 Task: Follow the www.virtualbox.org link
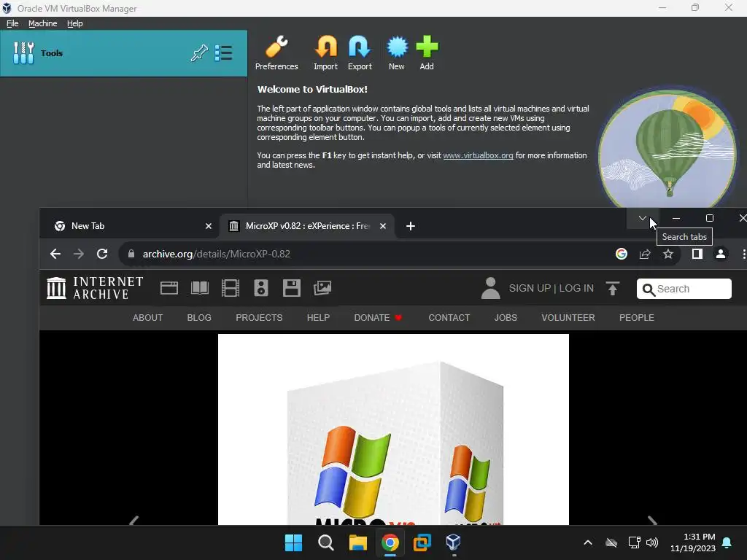coord(478,155)
